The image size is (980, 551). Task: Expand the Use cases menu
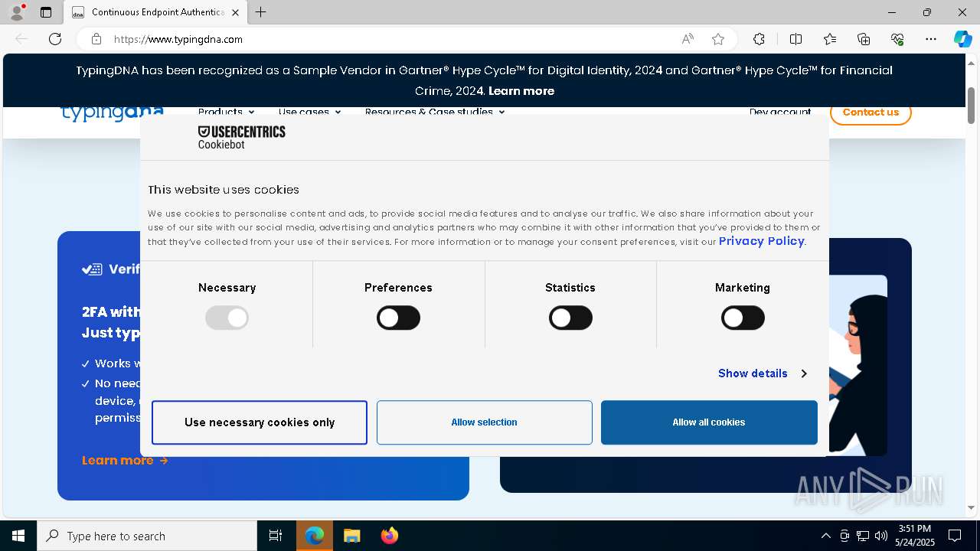pyautogui.click(x=309, y=112)
